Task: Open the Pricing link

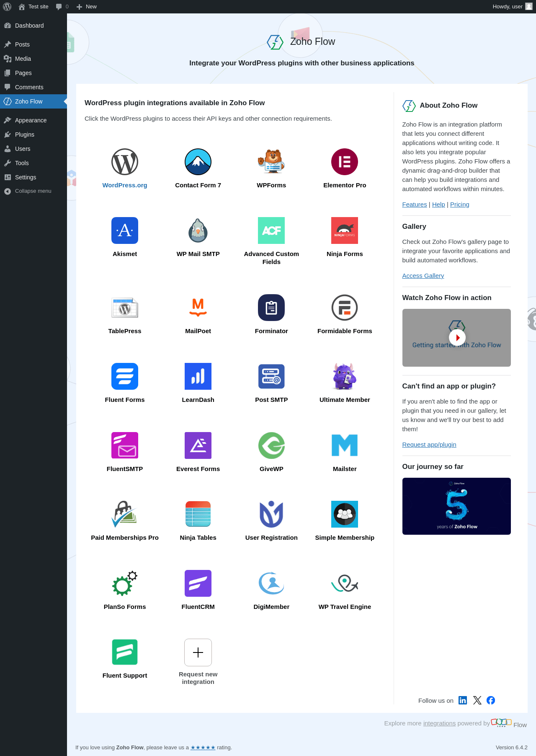Action: point(460,205)
